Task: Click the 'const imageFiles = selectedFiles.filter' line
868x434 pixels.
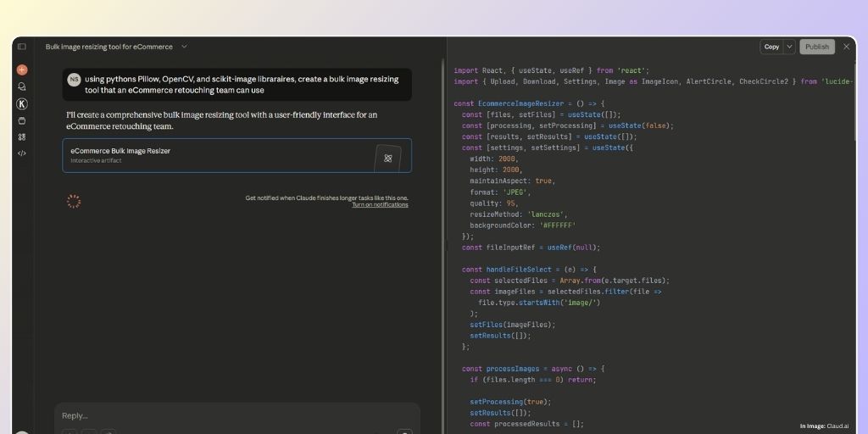Action: click(565, 292)
